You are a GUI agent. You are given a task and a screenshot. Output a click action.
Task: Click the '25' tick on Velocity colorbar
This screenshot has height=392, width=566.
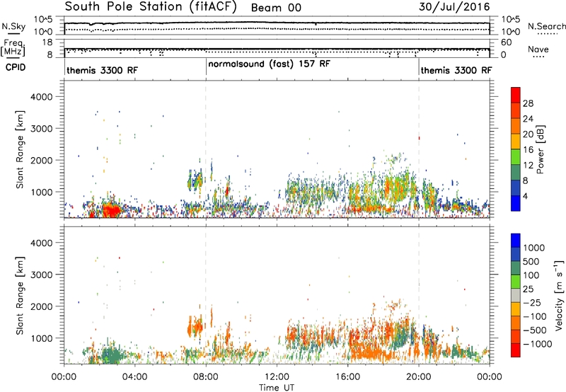(x=528, y=289)
